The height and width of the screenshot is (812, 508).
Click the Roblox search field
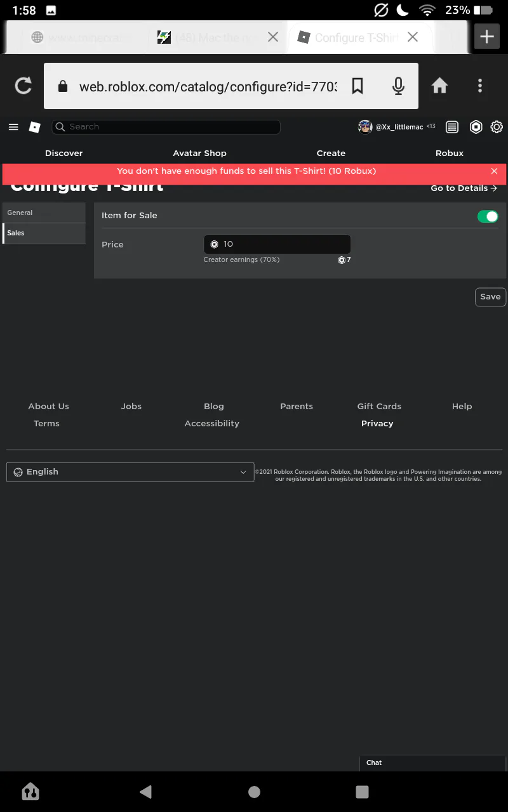coord(166,127)
